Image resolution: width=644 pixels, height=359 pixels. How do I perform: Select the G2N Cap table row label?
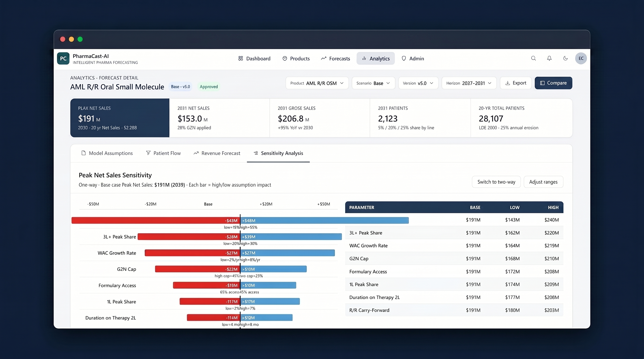359,259
